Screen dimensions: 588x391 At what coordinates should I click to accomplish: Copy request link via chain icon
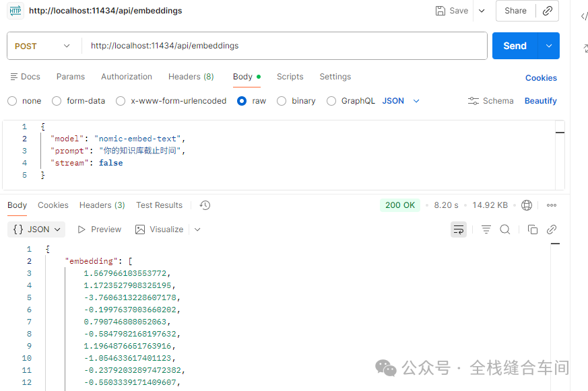point(548,11)
